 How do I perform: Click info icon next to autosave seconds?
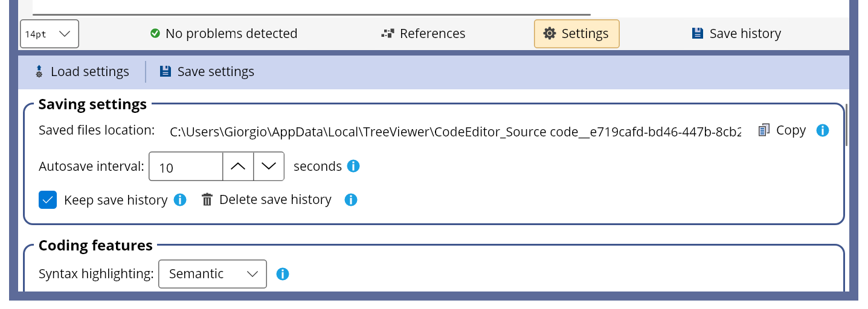pos(353,166)
